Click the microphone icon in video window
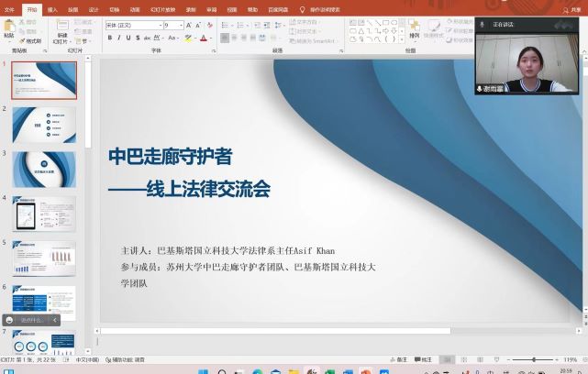588x374 pixels. pos(481,88)
